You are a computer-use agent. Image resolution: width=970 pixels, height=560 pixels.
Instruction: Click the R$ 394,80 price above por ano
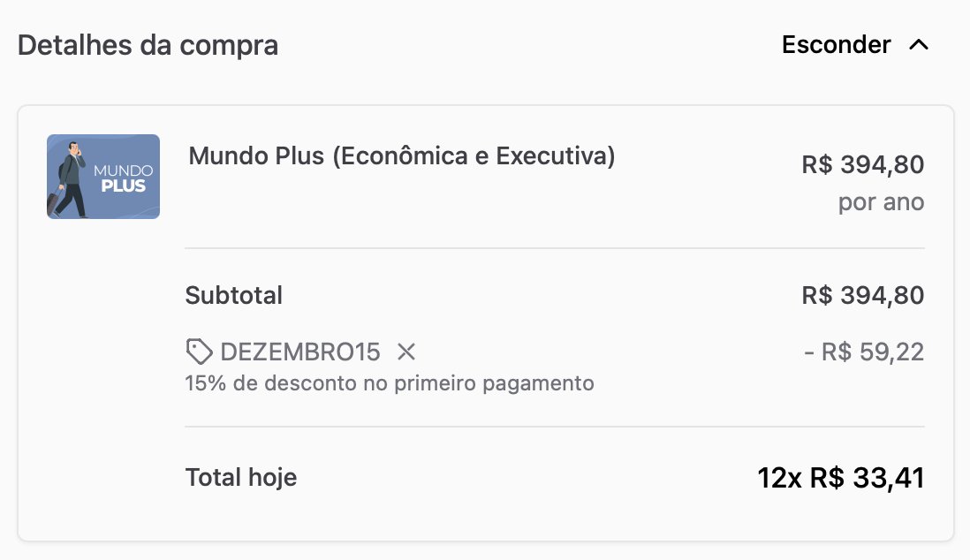pos(862,164)
